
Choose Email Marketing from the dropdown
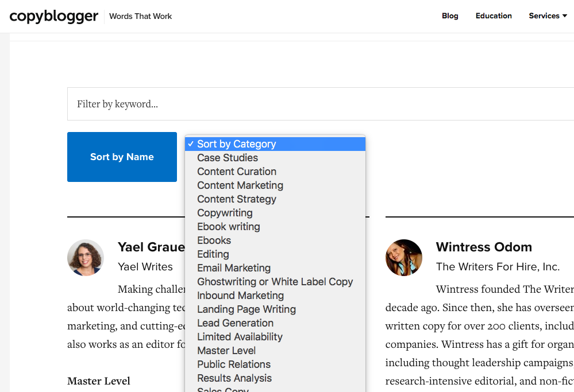(x=234, y=268)
